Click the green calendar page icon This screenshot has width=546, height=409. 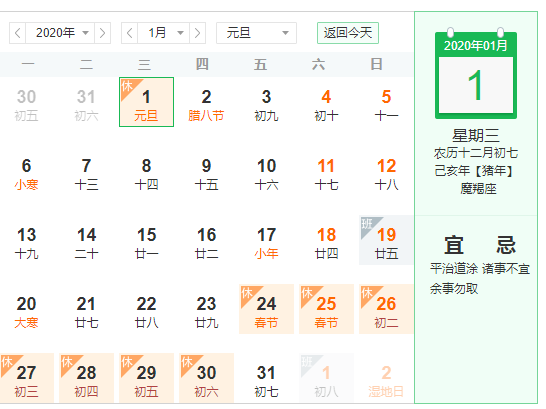pyautogui.click(x=476, y=74)
